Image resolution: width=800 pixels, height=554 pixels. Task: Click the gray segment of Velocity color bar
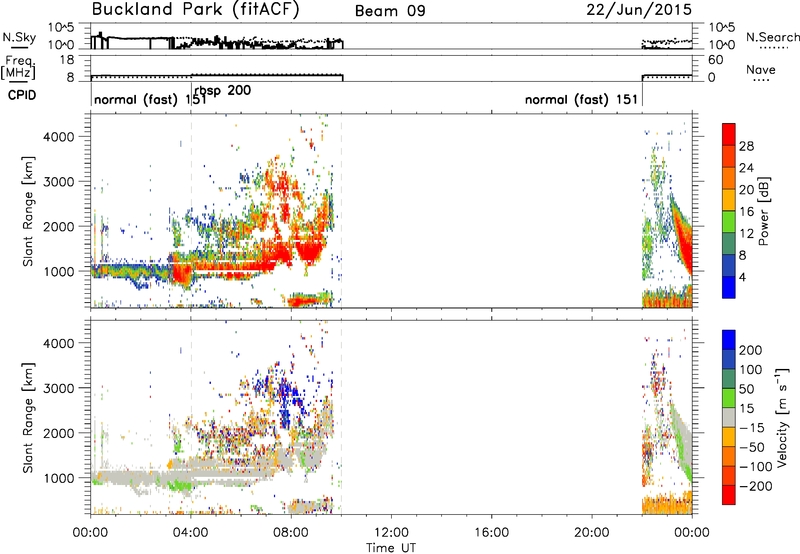tap(729, 417)
